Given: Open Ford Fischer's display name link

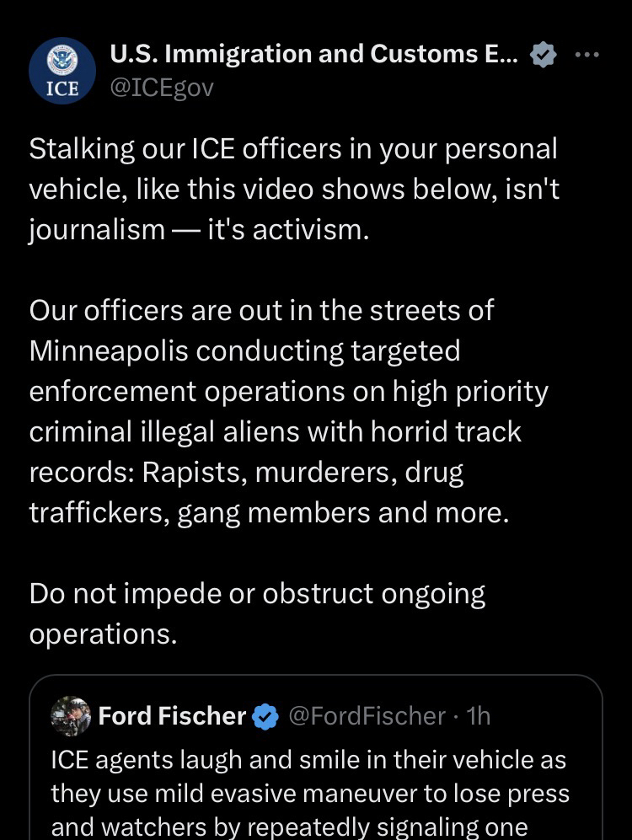Looking at the screenshot, I should (172, 716).
